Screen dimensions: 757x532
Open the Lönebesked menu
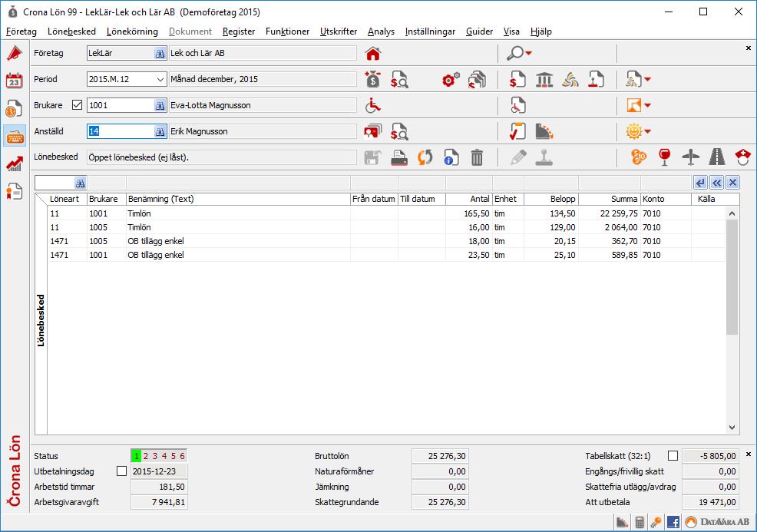(x=71, y=31)
